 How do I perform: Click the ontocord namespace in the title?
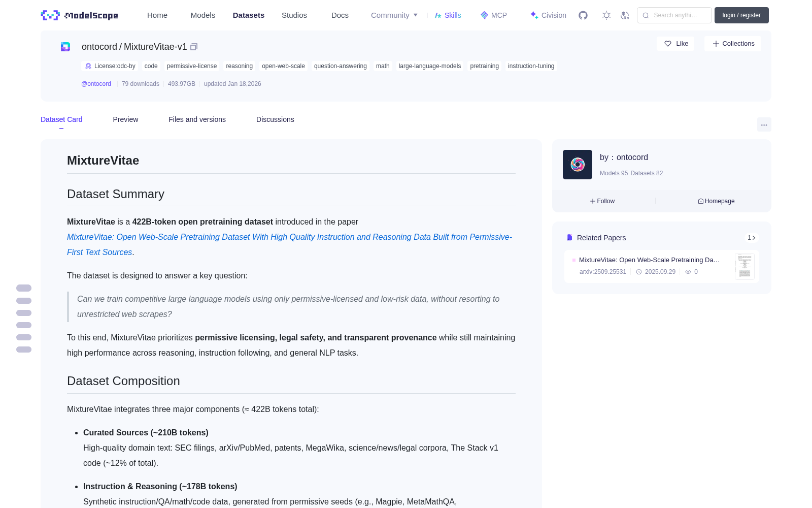pos(99,47)
